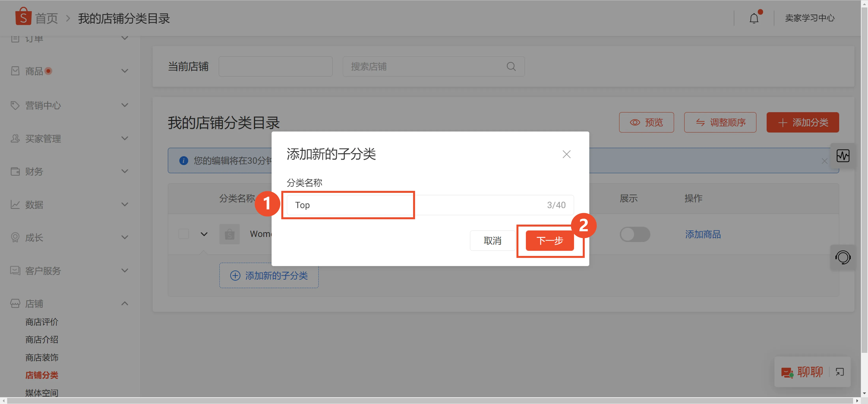
Task: Check the checkbox beside the Women category row
Action: [184, 234]
